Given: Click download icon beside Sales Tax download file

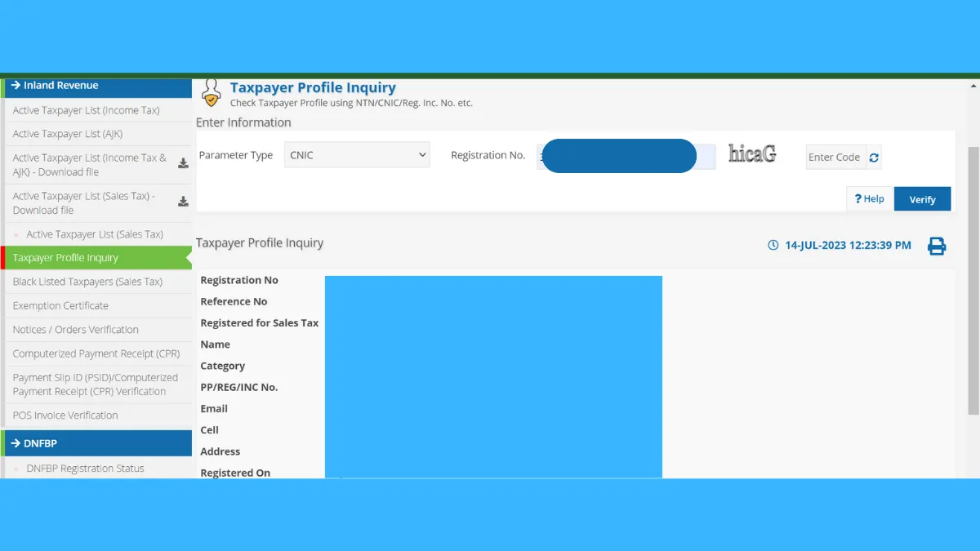Looking at the screenshot, I should pyautogui.click(x=183, y=202).
